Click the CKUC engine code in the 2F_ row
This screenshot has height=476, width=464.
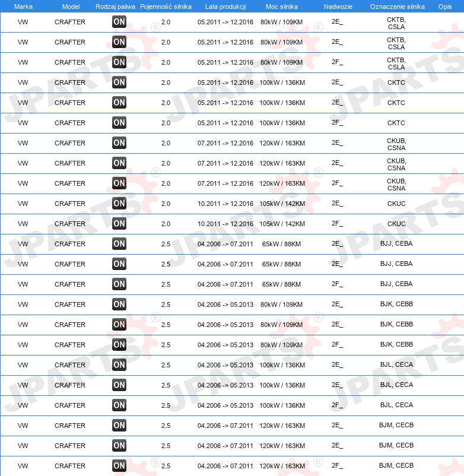point(396,224)
